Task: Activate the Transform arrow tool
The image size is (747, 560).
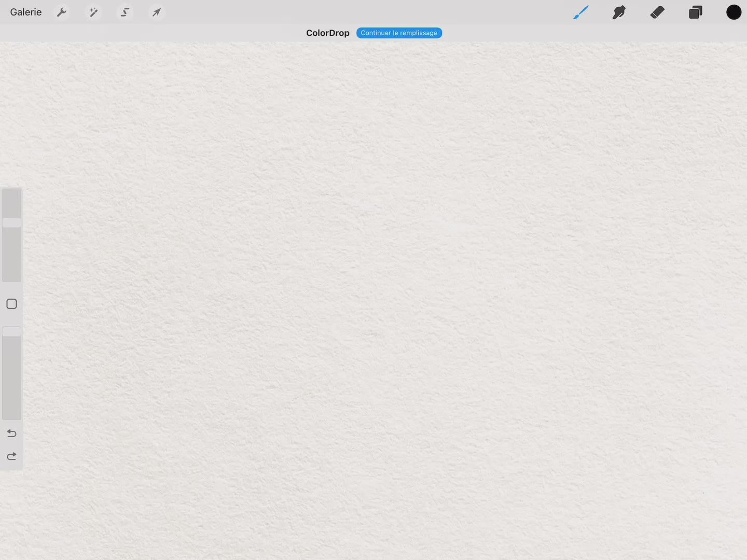Action: (156, 12)
